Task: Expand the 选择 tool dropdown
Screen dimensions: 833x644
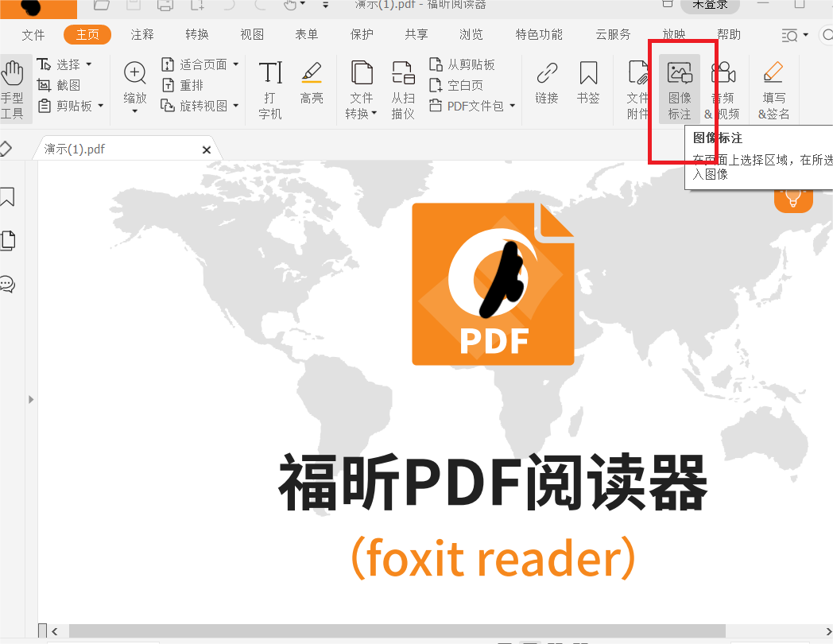Action: 90,64
